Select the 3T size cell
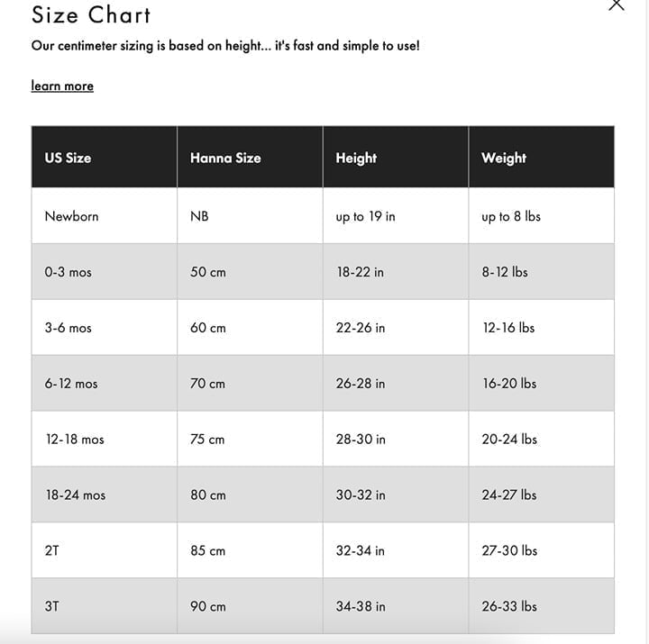The height and width of the screenshot is (644, 649). click(105, 606)
